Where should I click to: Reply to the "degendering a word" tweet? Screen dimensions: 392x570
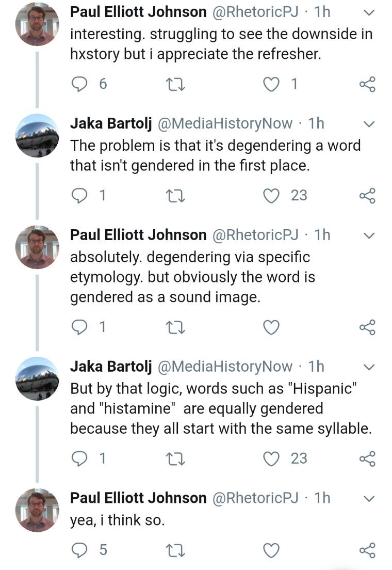point(79,195)
